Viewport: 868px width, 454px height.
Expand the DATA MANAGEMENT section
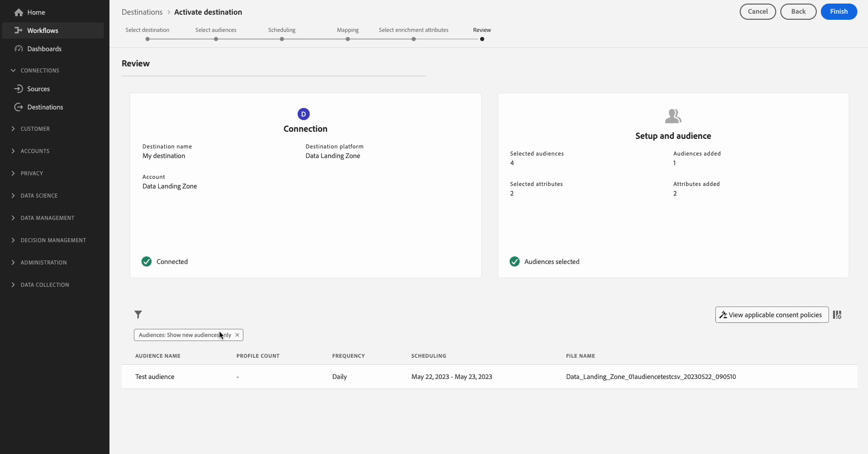43,218
